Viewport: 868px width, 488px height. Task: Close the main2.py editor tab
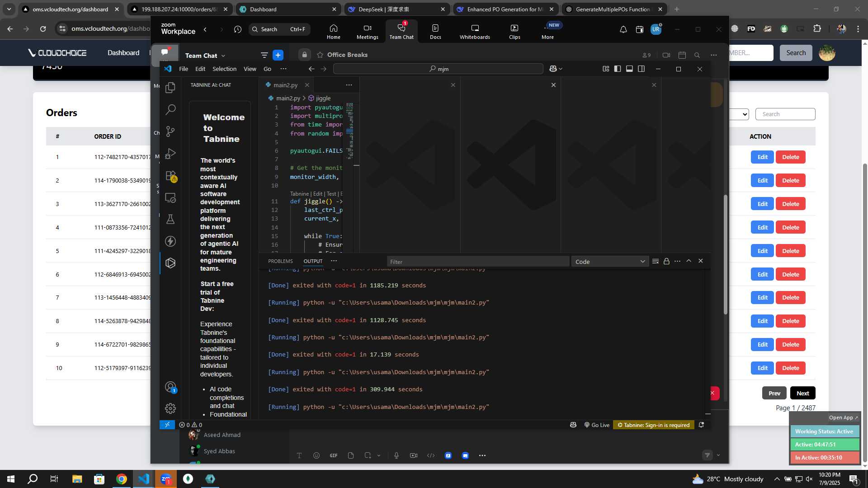307,85
